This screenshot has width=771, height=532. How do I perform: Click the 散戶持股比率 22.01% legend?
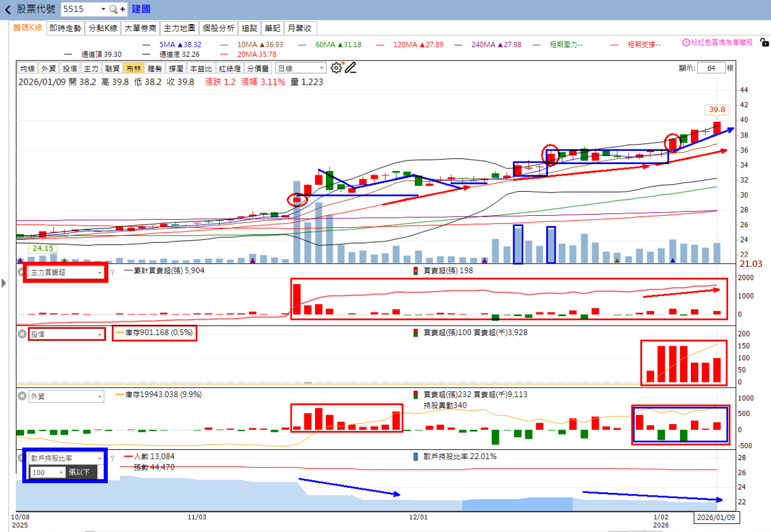click(x=460, y=456)
